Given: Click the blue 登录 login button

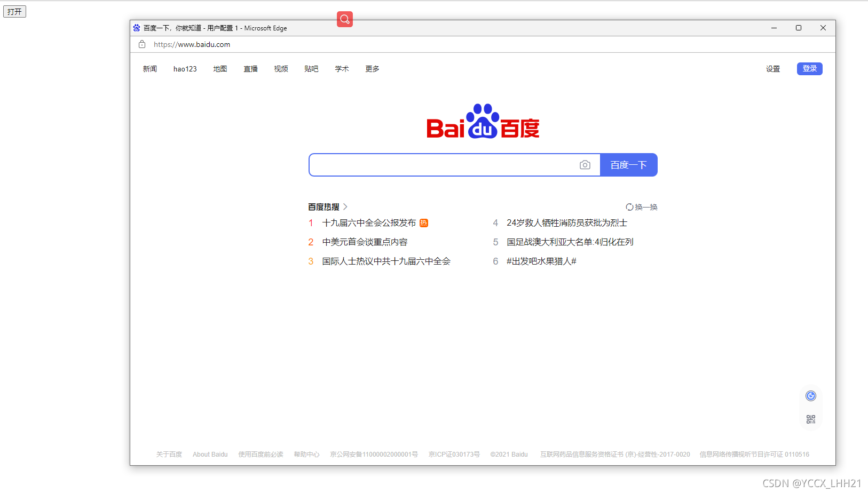Looking at the screenshot, I should [x=810, y=68].
